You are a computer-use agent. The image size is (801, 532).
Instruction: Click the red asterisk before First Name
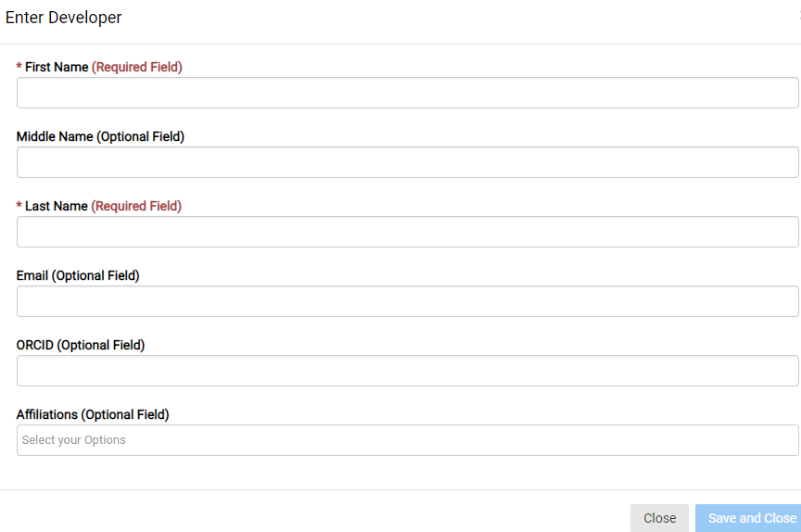pyautogui.click(x=19, y=68)
